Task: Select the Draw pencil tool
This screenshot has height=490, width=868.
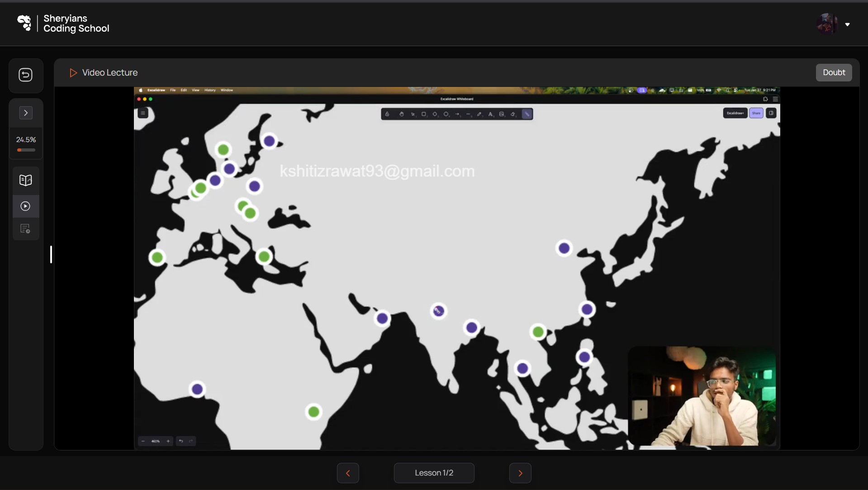Action: coord(479,114)
